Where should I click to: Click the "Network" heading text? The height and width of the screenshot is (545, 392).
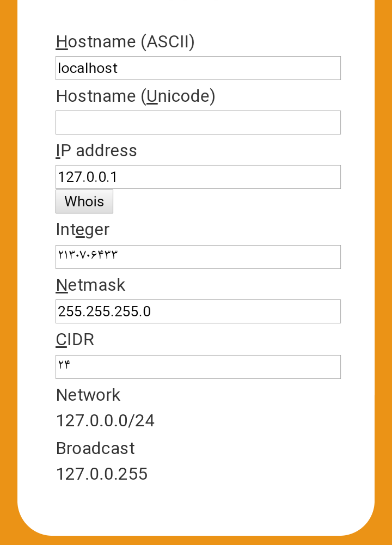click(88, 395)
